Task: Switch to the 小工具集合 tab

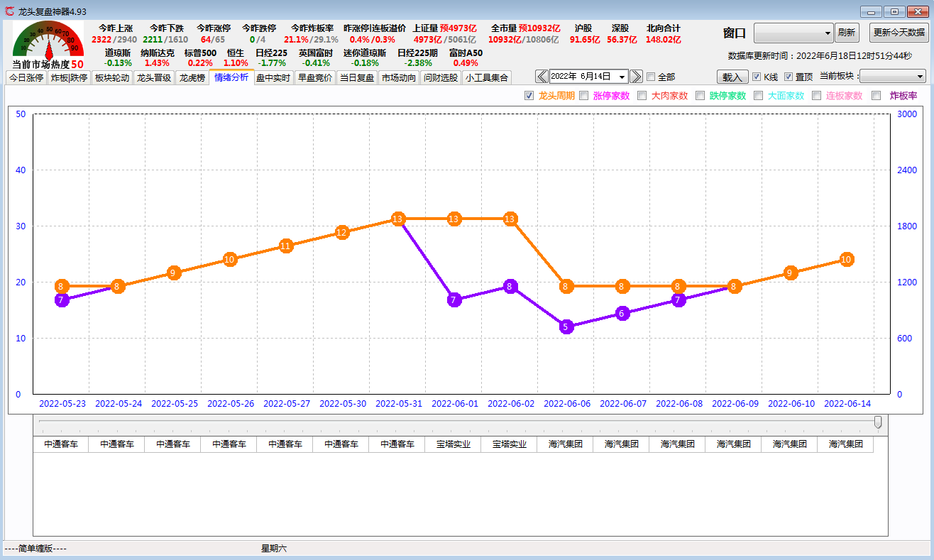Action: click(x=487, y=78)
